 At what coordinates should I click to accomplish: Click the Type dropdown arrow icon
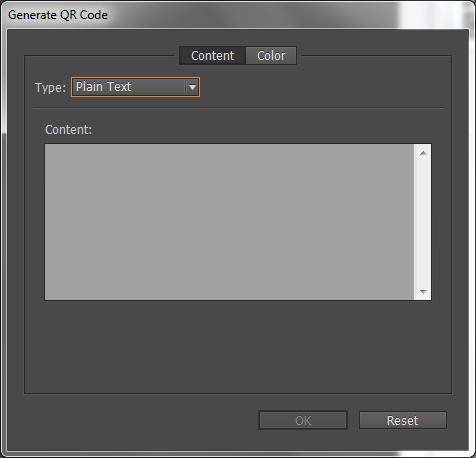(192, 87)
